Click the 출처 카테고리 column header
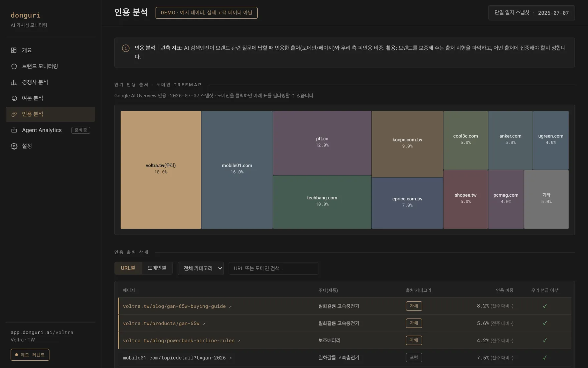The image size is (588, 368). click(418, 290)
